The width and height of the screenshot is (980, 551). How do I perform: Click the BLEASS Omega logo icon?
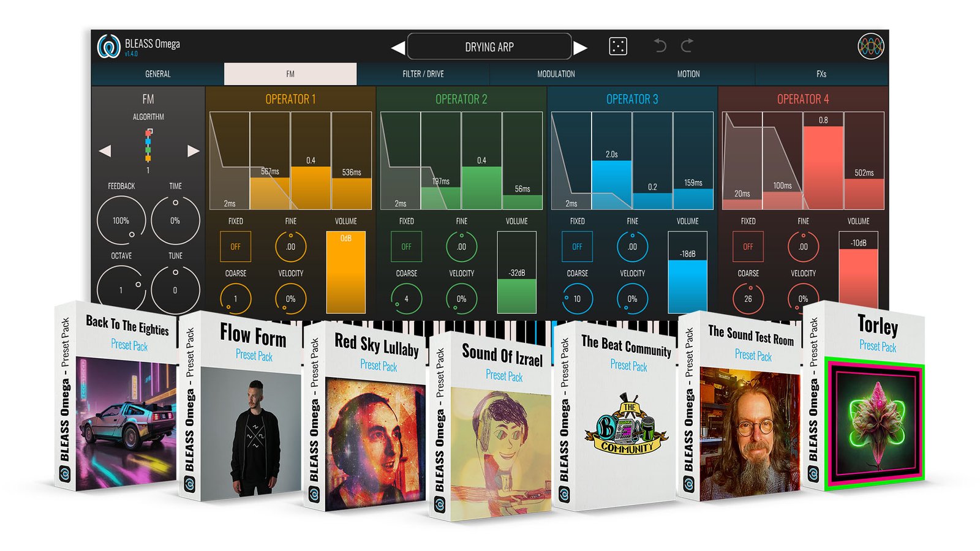point(108,47)
